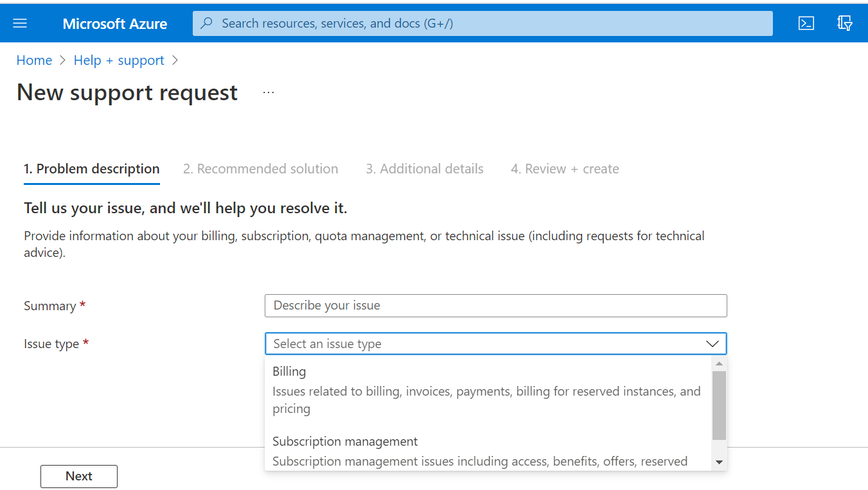Screen dimensions: 868x490
Task: Launch Cloud Shell from the header
Action: click(x=806, y=24)
